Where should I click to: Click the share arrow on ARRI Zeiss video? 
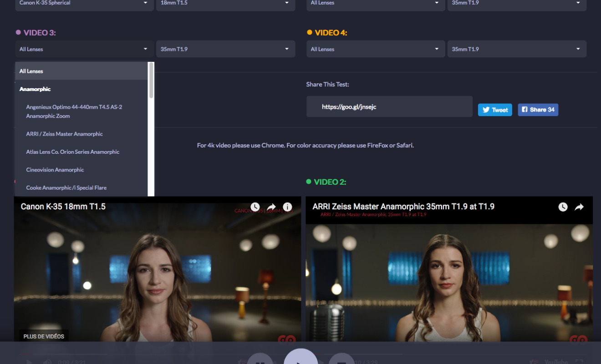579,207
